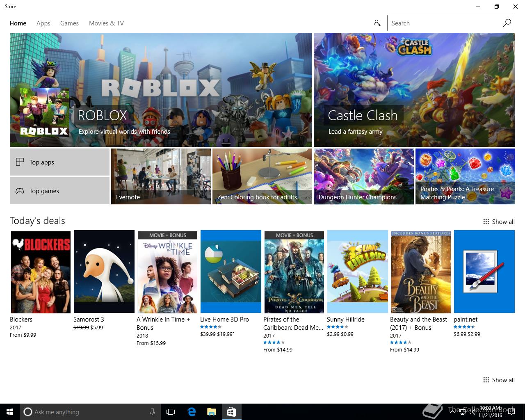Click the Top games button

[59, 191]
